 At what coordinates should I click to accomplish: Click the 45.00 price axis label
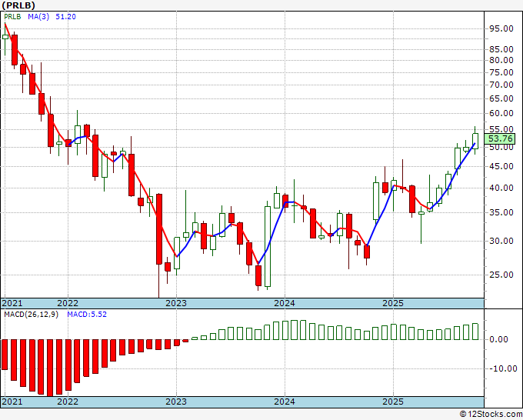coord(501,166)
